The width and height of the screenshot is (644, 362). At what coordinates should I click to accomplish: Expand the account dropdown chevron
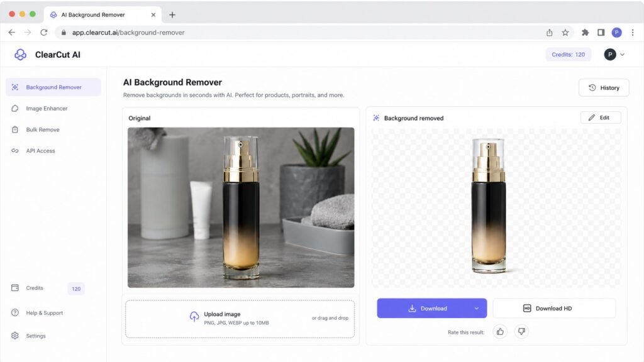pos(622,55)
